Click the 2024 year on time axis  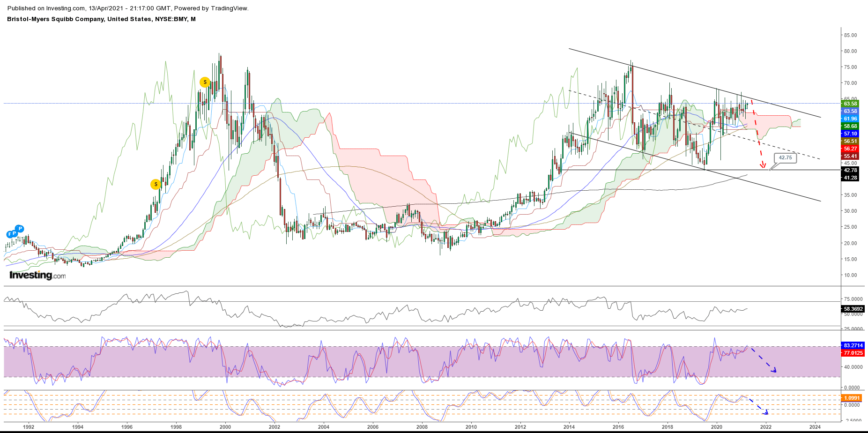coord(815,427)
